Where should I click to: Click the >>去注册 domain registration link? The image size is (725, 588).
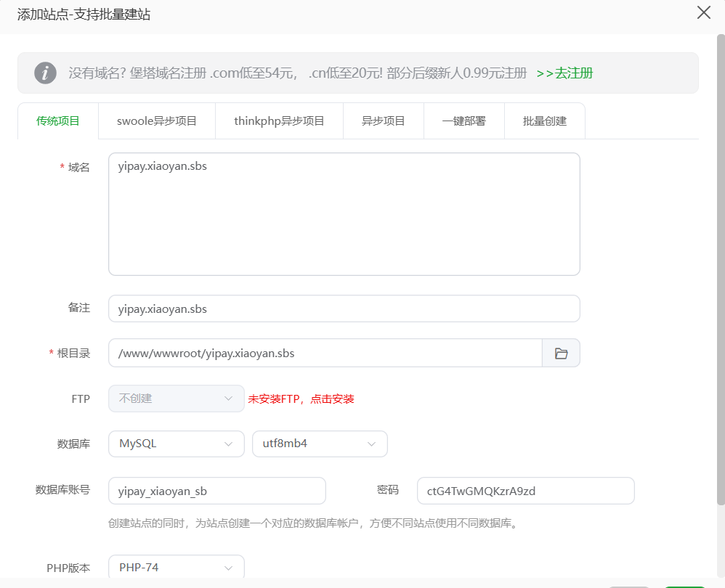564,73
